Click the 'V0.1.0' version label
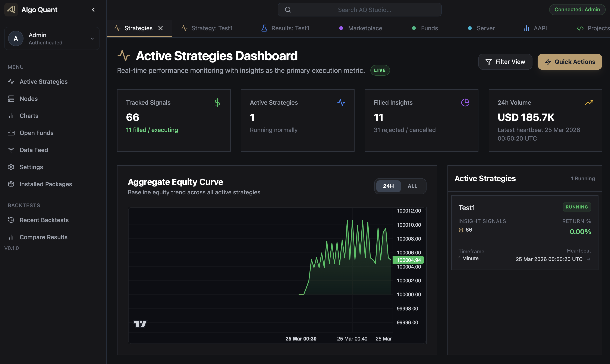 tap(12, 248)
